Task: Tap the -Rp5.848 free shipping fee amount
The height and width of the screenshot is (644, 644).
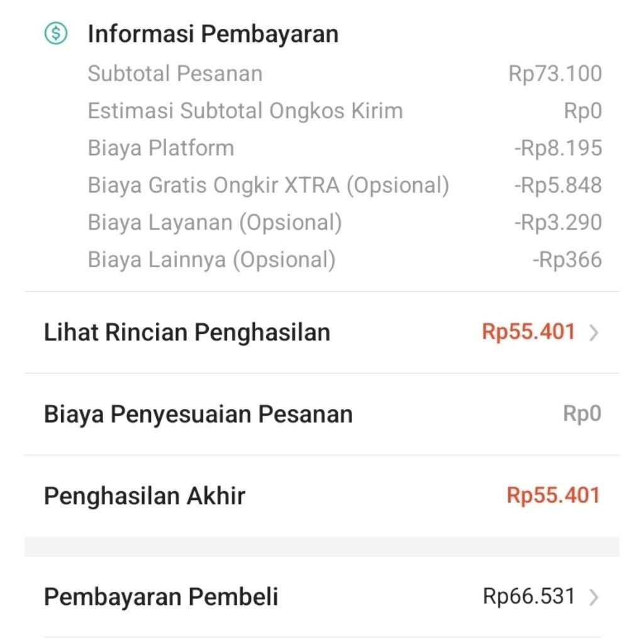Action: pos(558,186)
